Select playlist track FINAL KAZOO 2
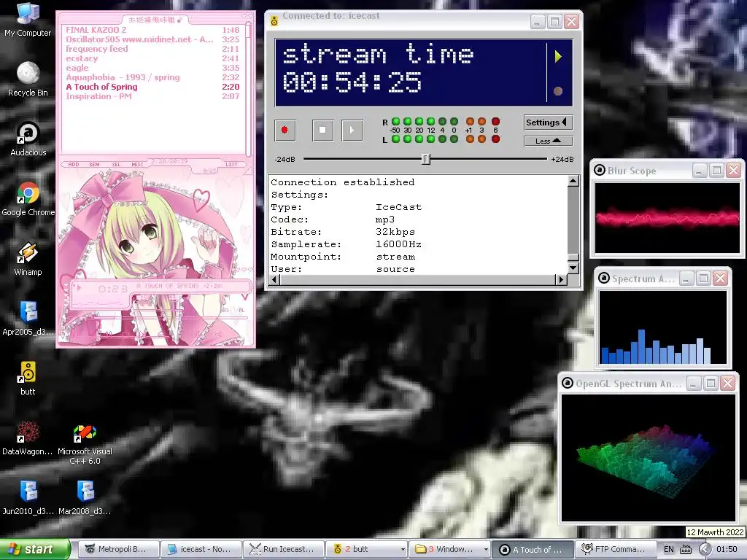Viewport: 747px width, 560px height. coord(152,30)
